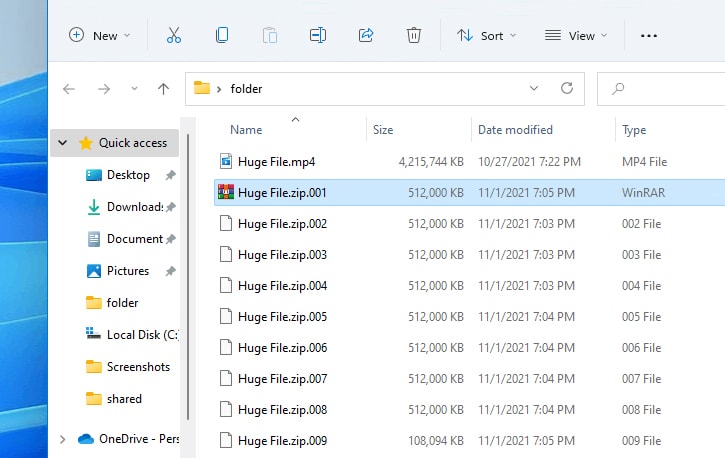
Task: Sort by Date modified column header
Action: pos(515,130)
